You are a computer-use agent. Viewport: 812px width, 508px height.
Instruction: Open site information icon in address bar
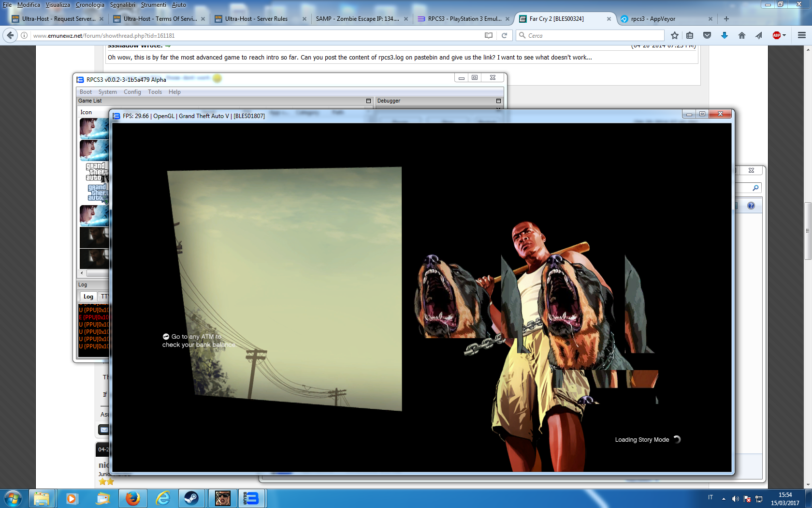(x=24, y=35)
